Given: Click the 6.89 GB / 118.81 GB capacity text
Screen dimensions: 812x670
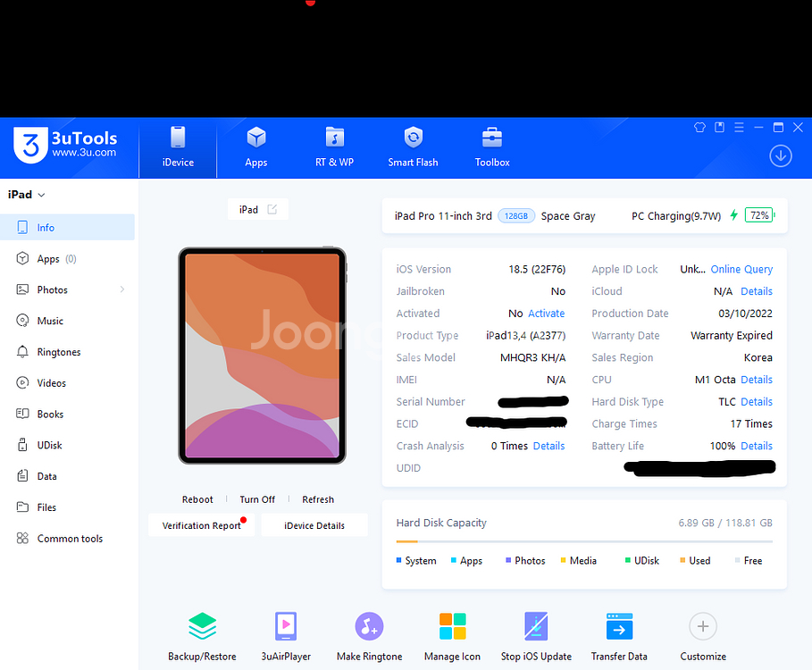Looking at the screenshot, I should pos(725,523).
